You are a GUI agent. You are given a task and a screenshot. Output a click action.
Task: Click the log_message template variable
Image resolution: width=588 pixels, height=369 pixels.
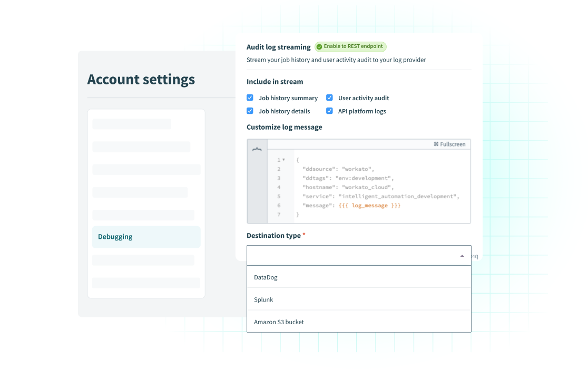pyautogui.click(x=369, y=206)
